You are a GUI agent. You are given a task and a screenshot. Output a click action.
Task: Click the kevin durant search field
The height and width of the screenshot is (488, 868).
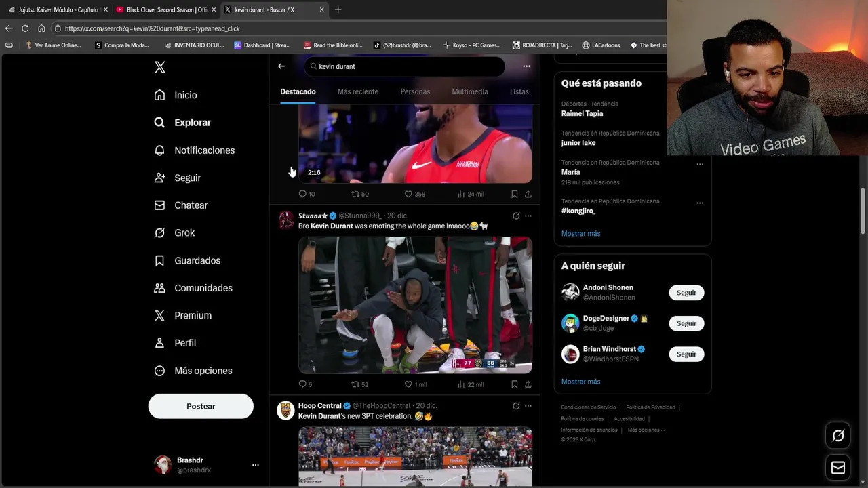pyautogui.click(x=406, y=66)
